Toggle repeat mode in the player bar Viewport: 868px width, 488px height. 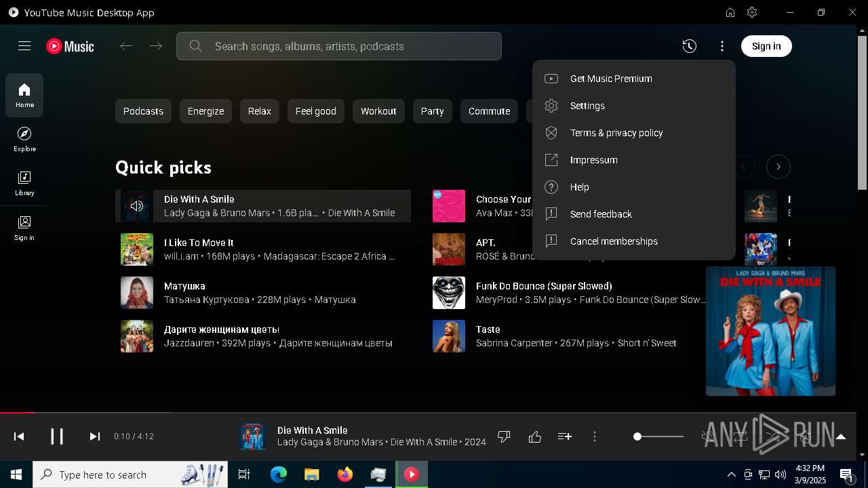[741, 436]
